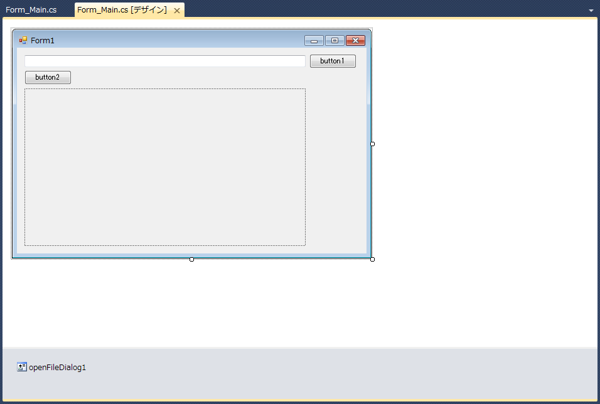Image resolution: width=600 pixels, height=404 pixels.
Task: Click the bottom-center form resize handle
Action: click(192, 259)
